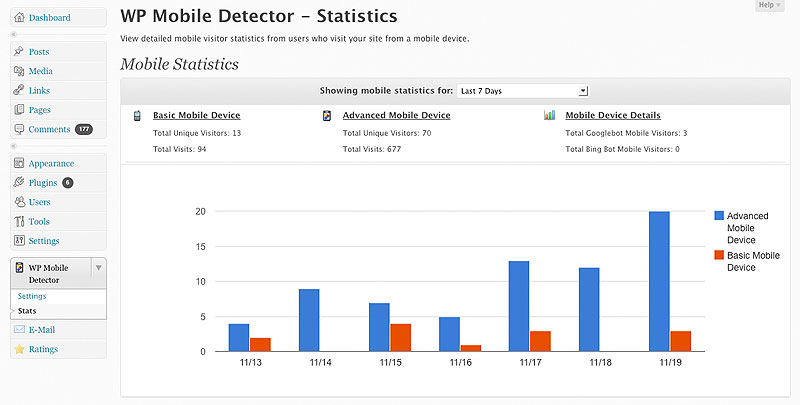Click the Advanced Mobile Device legend label
The height and width of the screenshot is (405, 800).
click(747, 227)
